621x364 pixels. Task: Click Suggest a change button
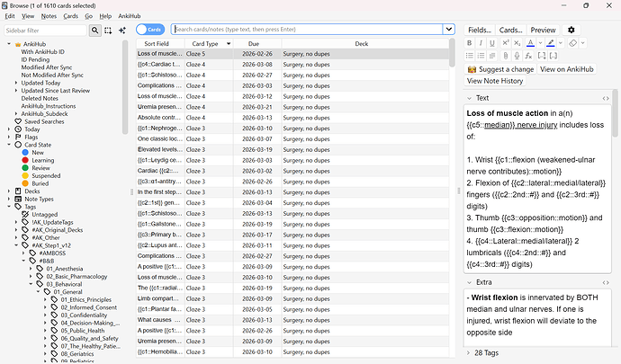tap(500, 69)
